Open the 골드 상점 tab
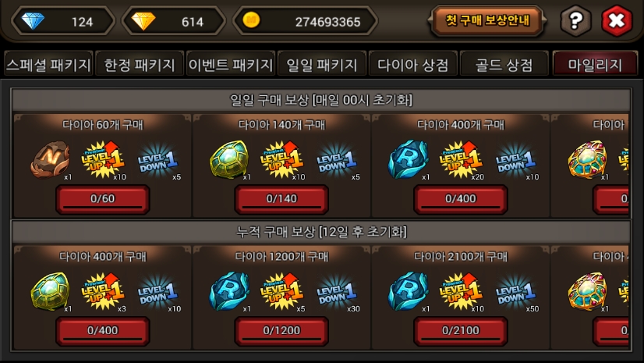The image size is (644, 363). pyautogui.click(x=504, y=65)
